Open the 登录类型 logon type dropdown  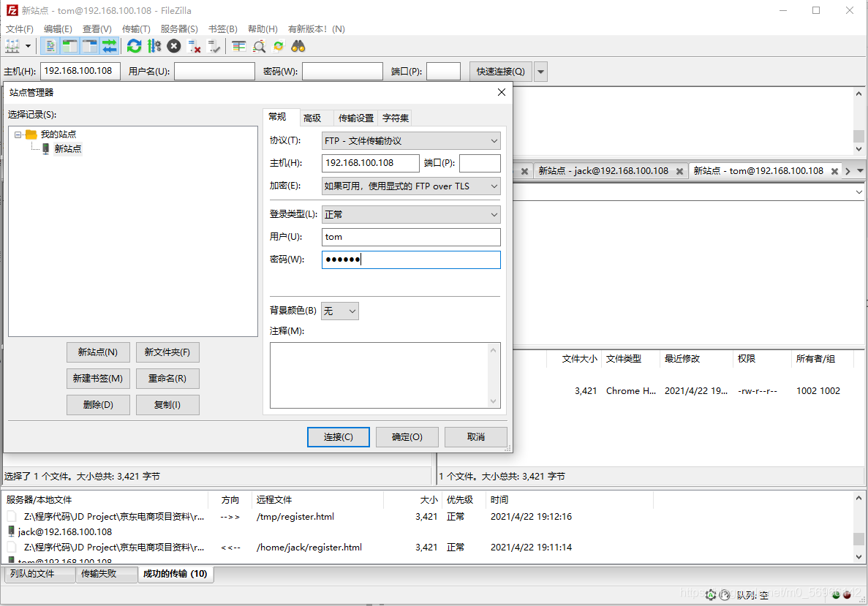coord(411,214)
